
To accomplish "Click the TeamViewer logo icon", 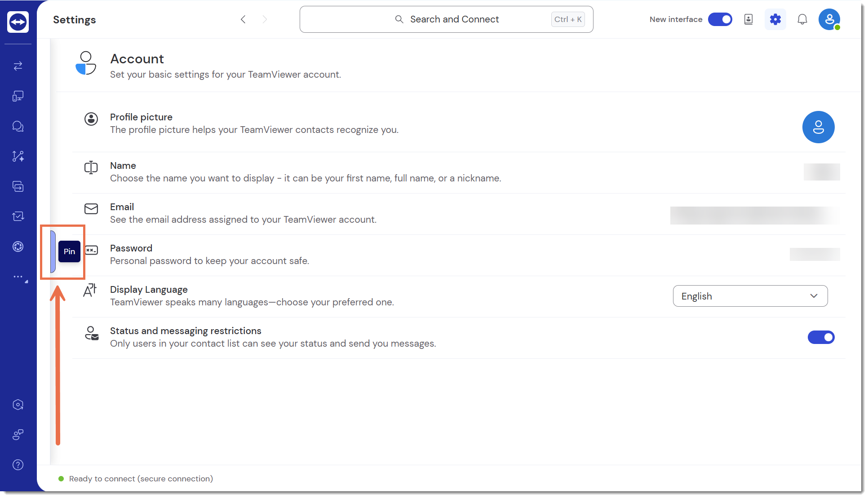I will tap(18, 22).
